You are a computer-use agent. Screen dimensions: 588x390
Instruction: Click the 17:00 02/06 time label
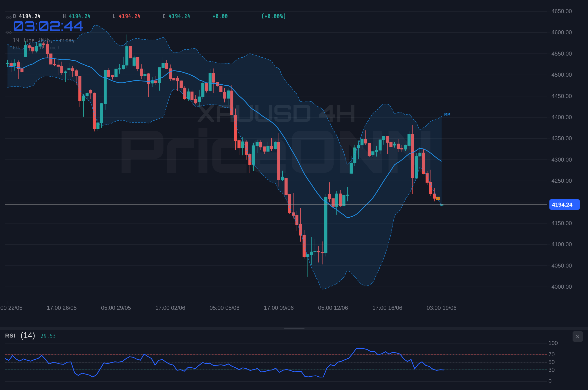pyautogui.click(x=170, y=308)
